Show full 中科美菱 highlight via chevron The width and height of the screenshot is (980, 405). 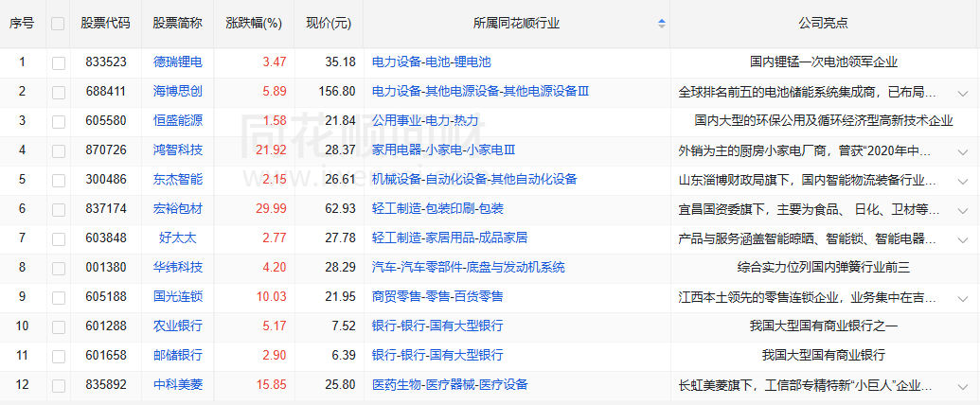[963, 386]
